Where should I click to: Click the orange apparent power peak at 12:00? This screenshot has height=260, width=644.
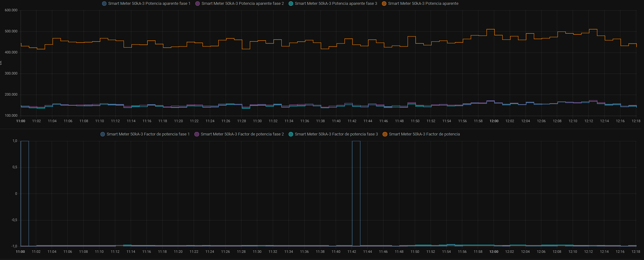pyautogui.click(x=491, y=29)
